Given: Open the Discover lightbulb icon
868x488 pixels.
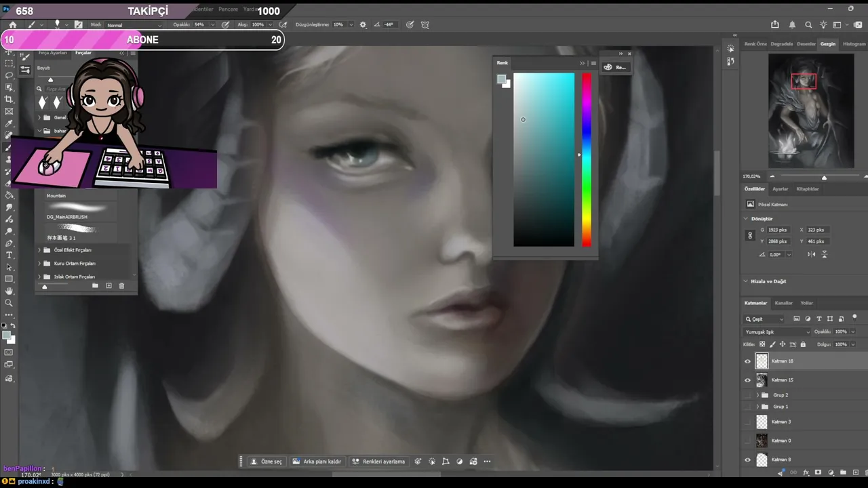Looking at the screenshot, I should pyautogui.click(x=823, y=24).
